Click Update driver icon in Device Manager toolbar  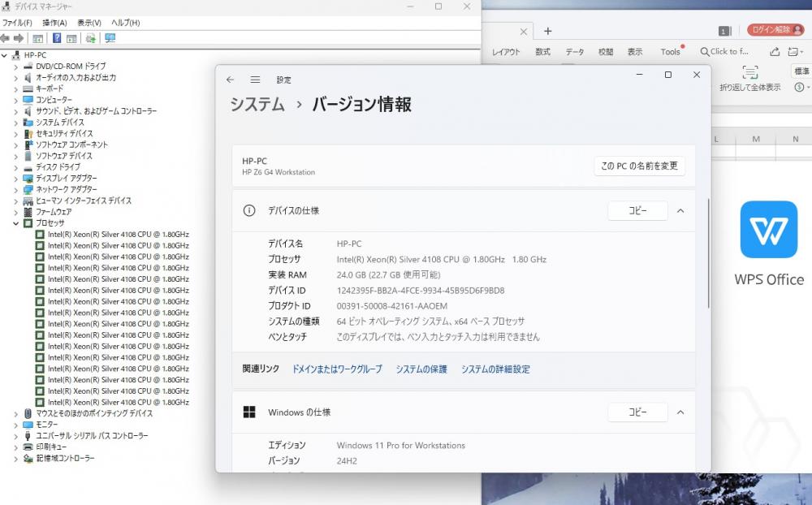(91, 38)
